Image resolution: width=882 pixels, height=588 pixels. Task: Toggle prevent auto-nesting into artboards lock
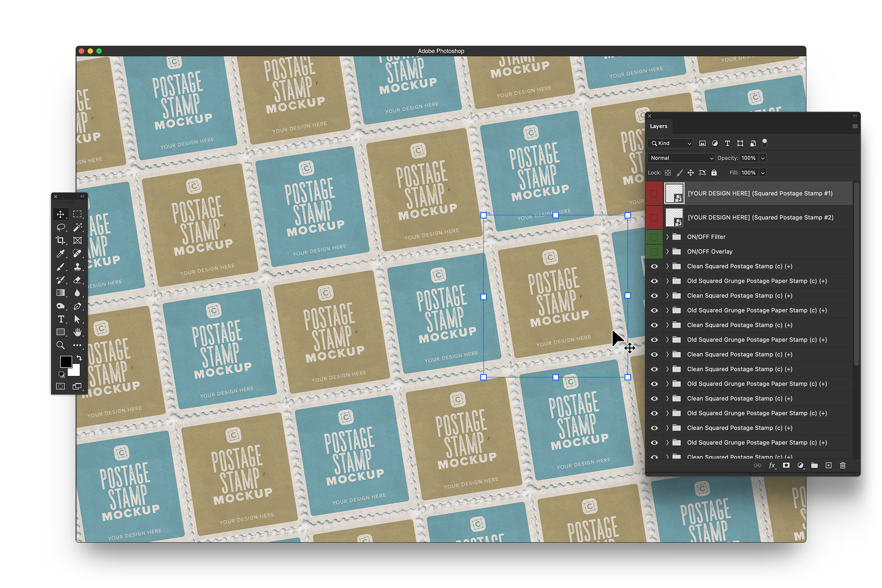click(702, 173)
